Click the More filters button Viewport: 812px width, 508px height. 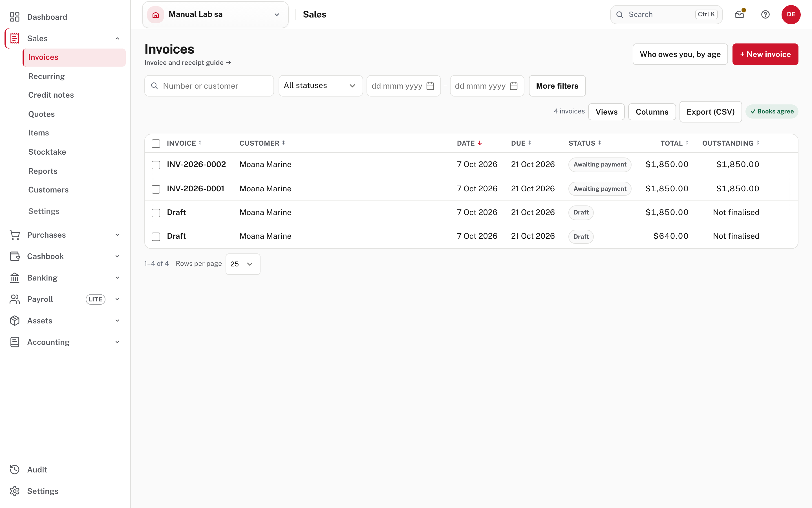tap(557, 86)
